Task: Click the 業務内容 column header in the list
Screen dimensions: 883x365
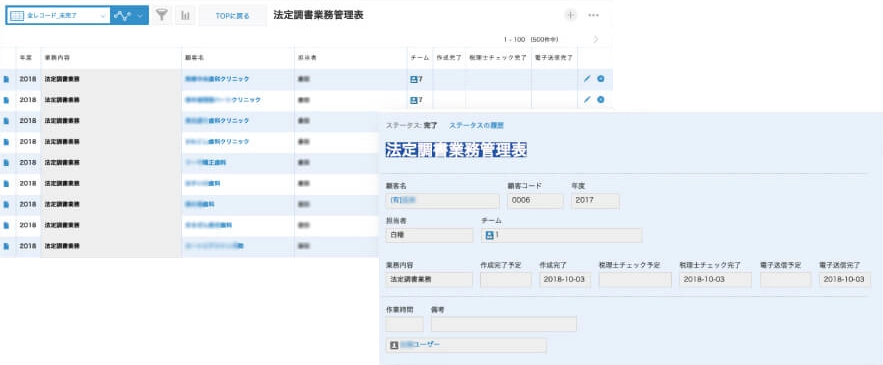Action: click(57, 58)
